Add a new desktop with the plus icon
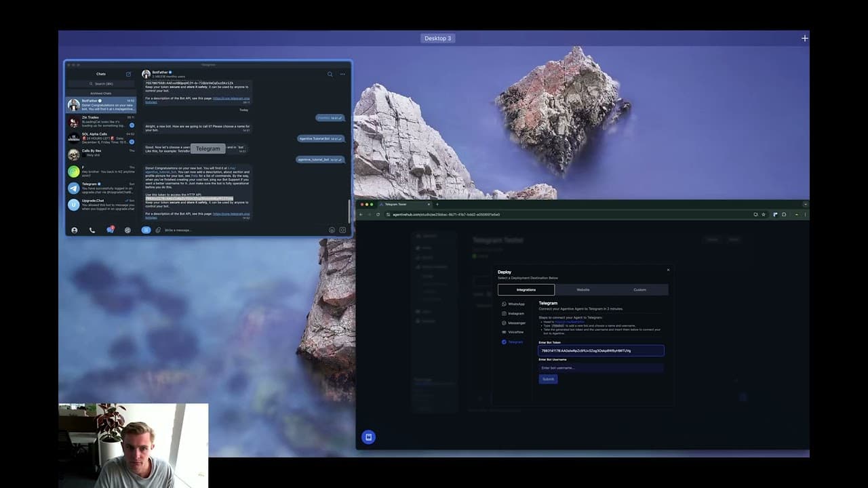The width and height of the screenshot is (868, 488). tap(805, 38)
